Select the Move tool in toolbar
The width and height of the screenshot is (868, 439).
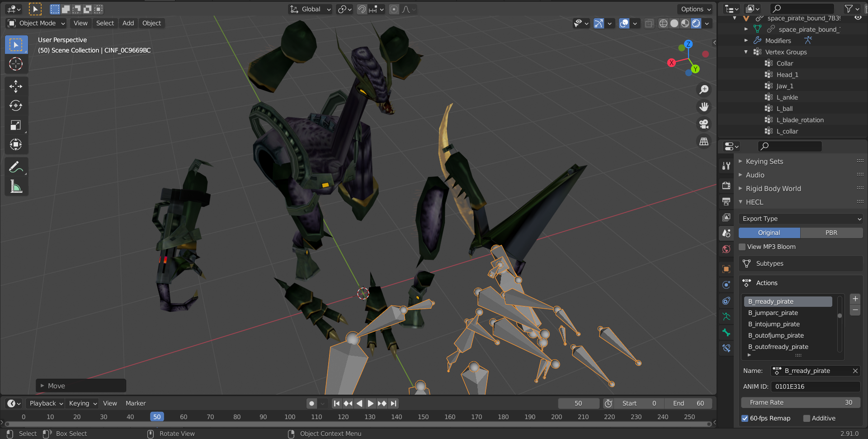pyautogui.click(x=16, y=86)
